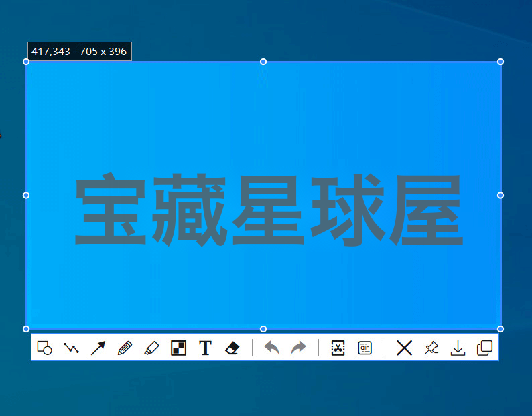Choose the text T tool
Screen dimensions: 532x416
205,348
